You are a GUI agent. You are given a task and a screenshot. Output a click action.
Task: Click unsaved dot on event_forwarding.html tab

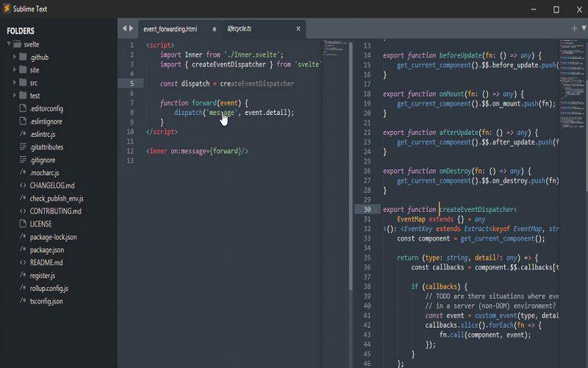214,29
